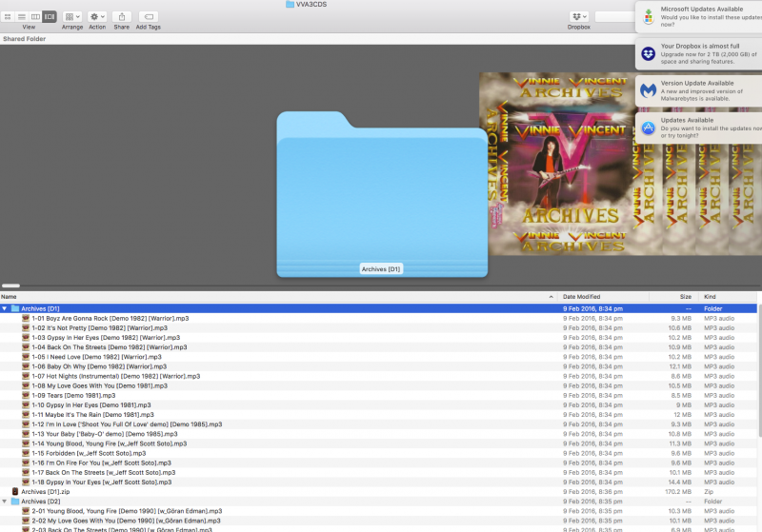Screen dimensions: 762x532
Task: Collapse the Archives [D1] folder triangle
Action: pyautogui.click(x=5, y=308)
